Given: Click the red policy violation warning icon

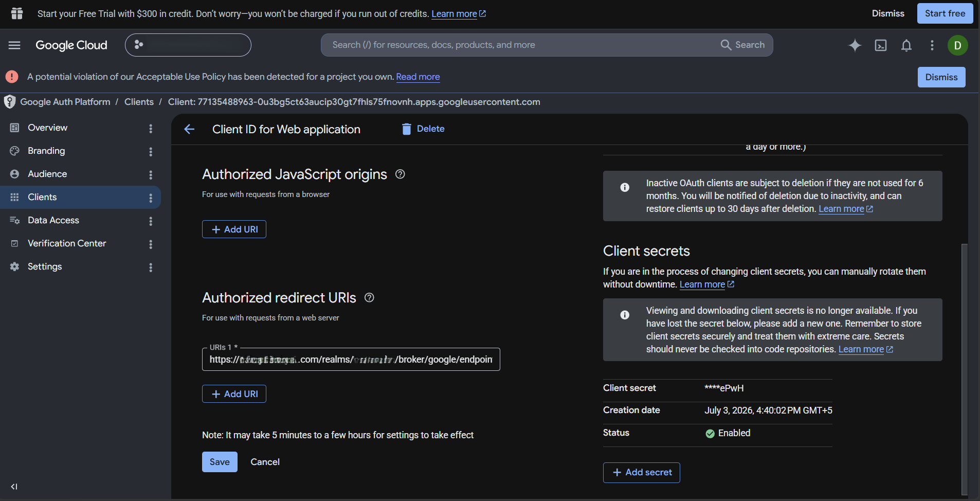Looking at the screenshot, I should coord(12,77).
